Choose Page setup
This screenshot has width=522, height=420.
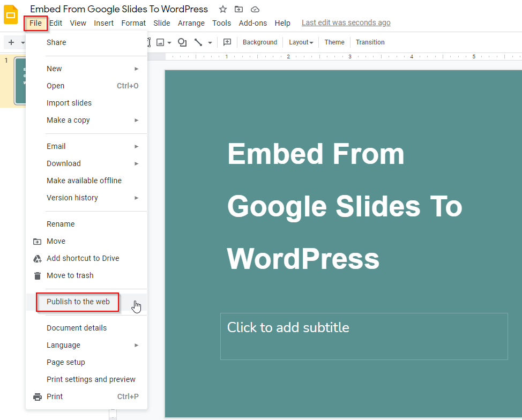coord(87,363)
